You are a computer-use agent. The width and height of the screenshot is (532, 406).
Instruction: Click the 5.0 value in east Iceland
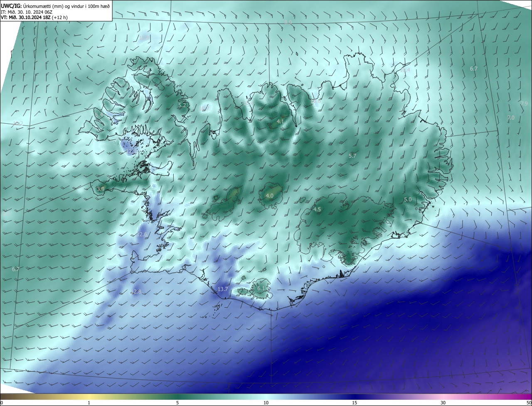click(408, 199)
